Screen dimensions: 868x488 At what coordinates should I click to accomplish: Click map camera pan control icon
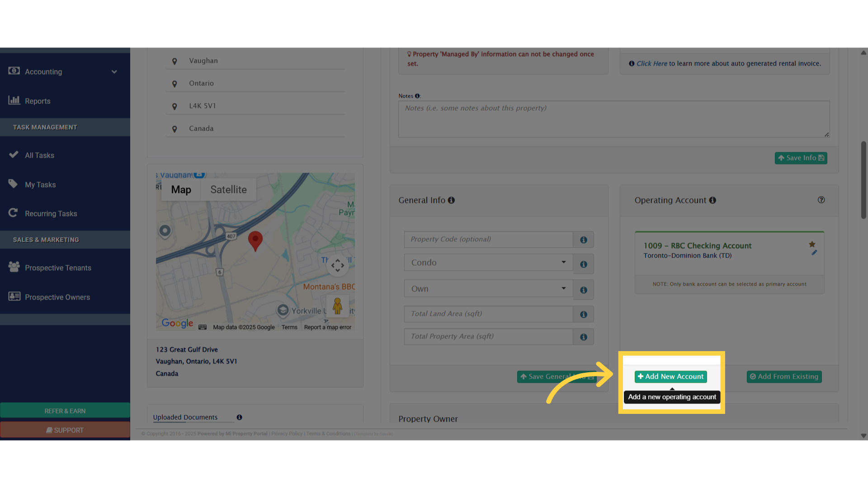[x=337, y=266]
